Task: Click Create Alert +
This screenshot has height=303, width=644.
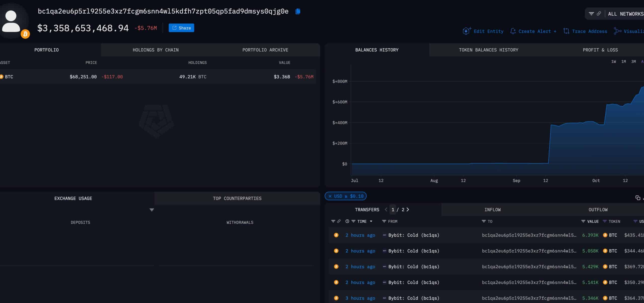Action: [x=533, y=31]
